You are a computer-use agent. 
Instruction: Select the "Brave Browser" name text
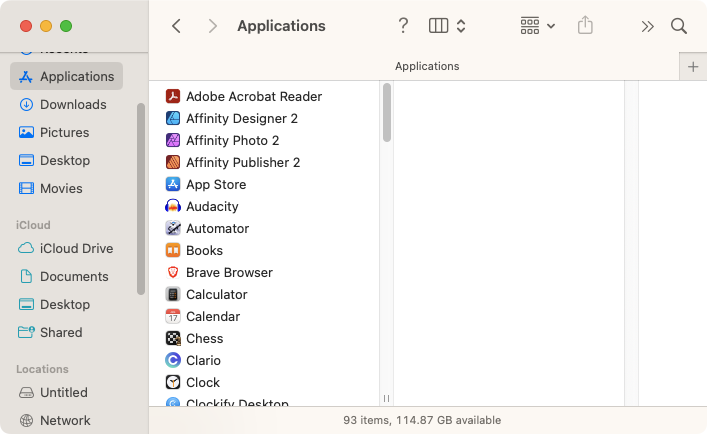coord(230,273)
